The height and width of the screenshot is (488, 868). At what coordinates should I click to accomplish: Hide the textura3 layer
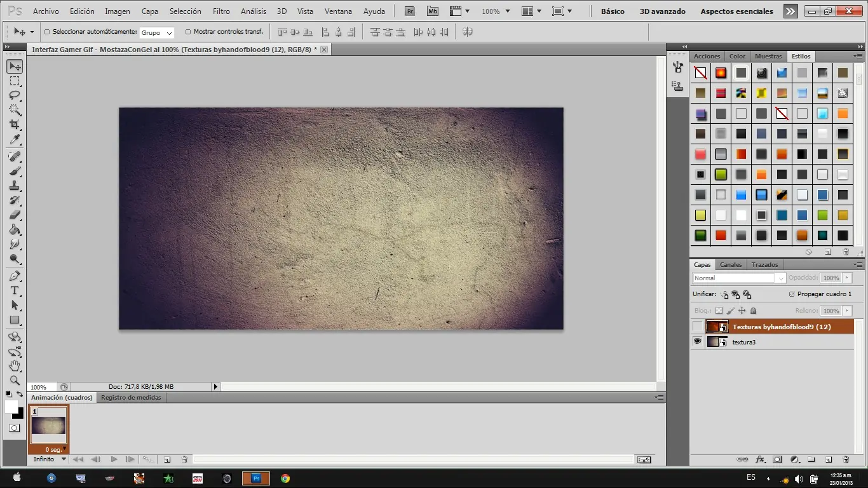pos(697,342)
